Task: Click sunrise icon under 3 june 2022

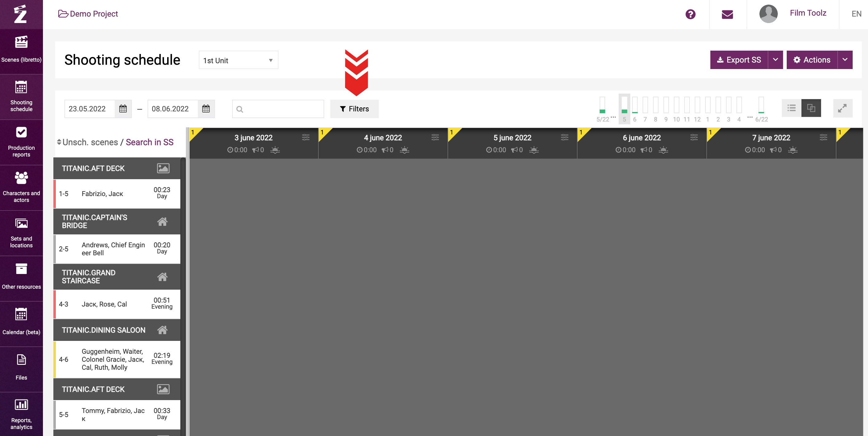Action: pos(275,150)
